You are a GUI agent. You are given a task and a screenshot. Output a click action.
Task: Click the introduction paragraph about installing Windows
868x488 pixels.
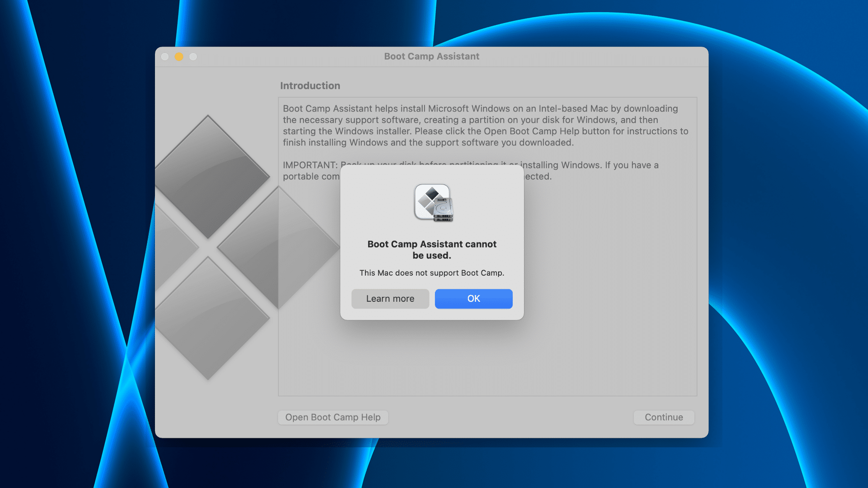pos(486,125)
